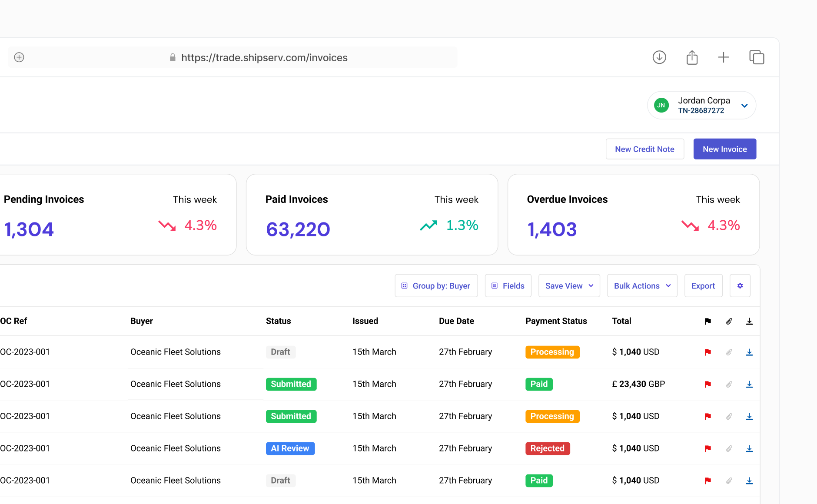Click the JN user avatar
817x504 pixels.
(x=661, y=105)
